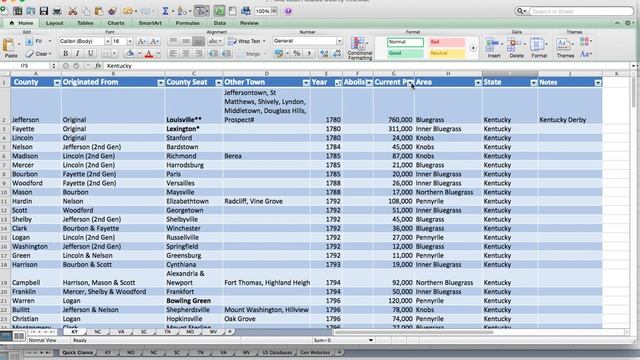This screenshot has height=360, width=640.
Task: Click the AutoSum sigma icon
Action: (x=165, y=11)
